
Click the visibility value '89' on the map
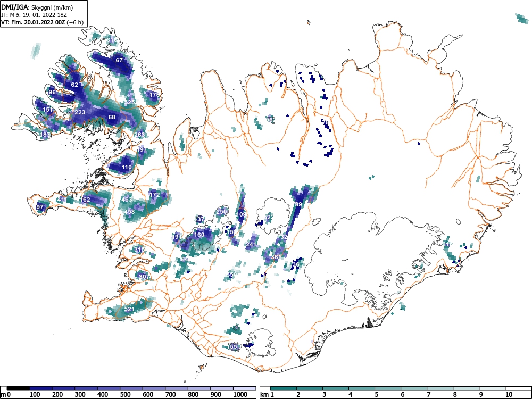(x=298, y=204)
